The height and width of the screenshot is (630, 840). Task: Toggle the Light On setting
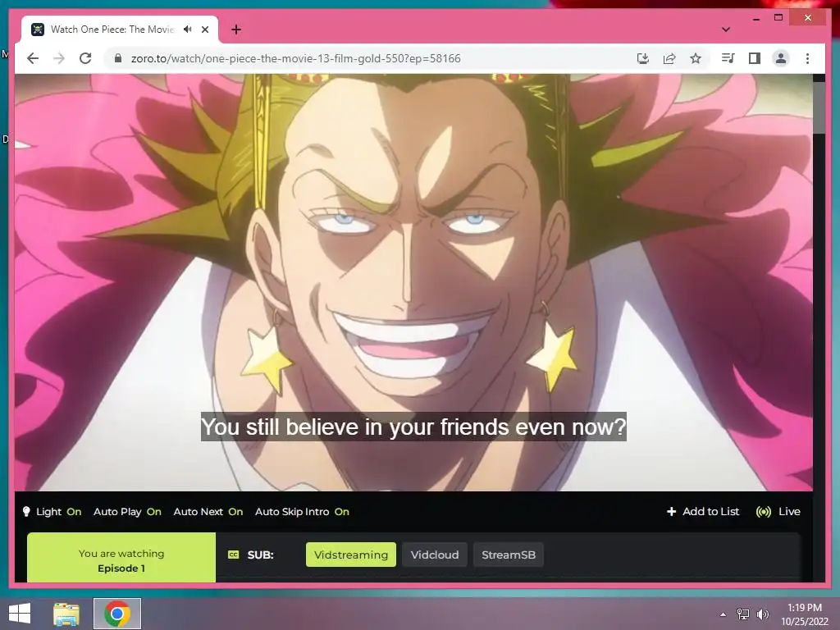(x=59, y=512)
